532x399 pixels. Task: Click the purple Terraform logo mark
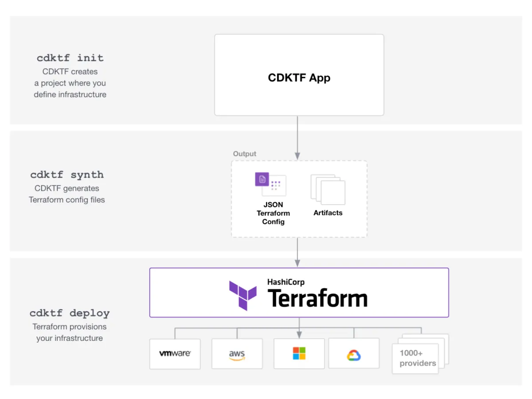[x=243, y=295]
